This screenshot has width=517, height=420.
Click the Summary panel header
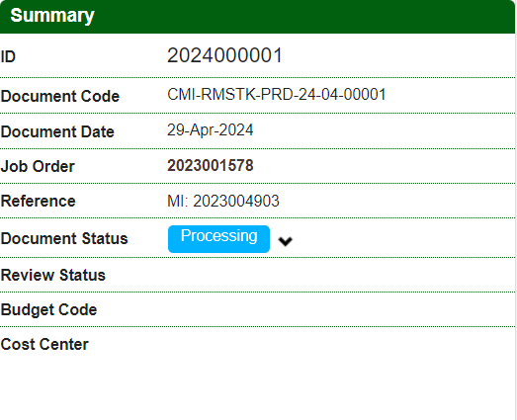[x=257, y=16]
